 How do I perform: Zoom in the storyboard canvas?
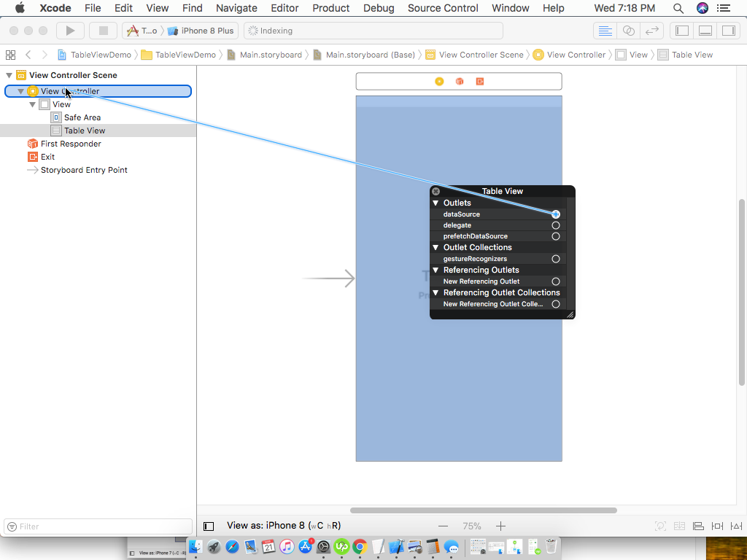tap(500, 526)
